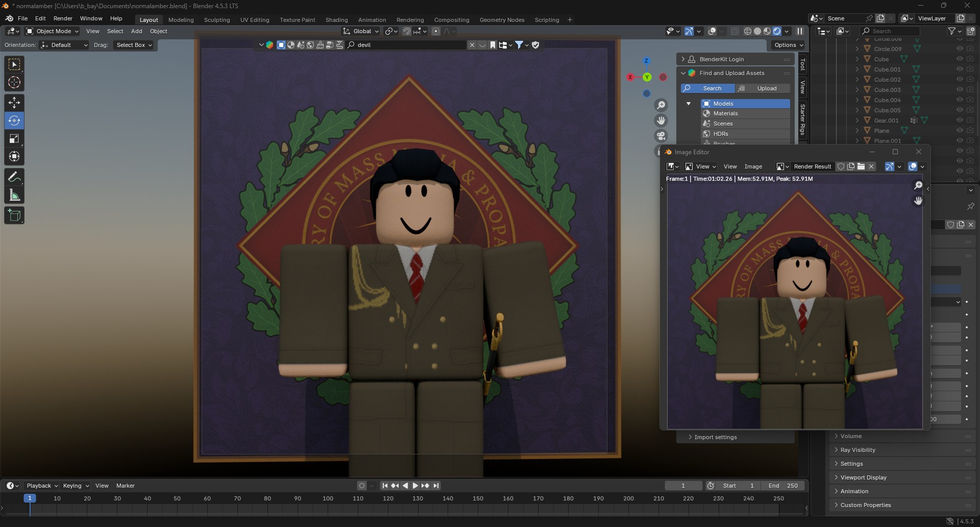
Task: Select the Materials asset type
Action: (725, 113)
